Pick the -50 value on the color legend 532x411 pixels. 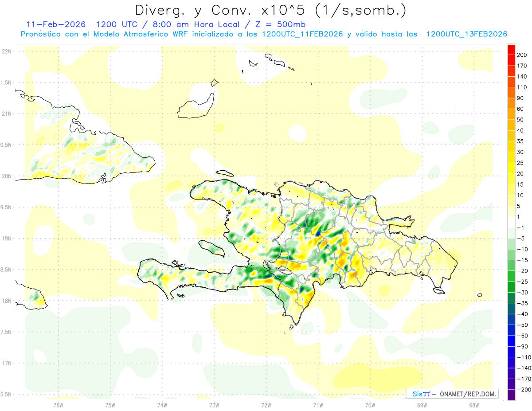click(x=521, y=325)
